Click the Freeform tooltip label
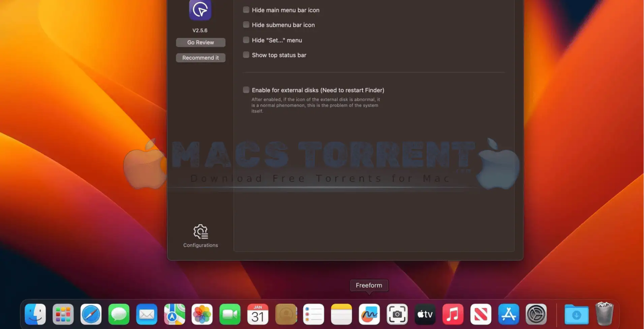Image resolution: width=644 pixels, height=329 pixels. coord(369,285)
